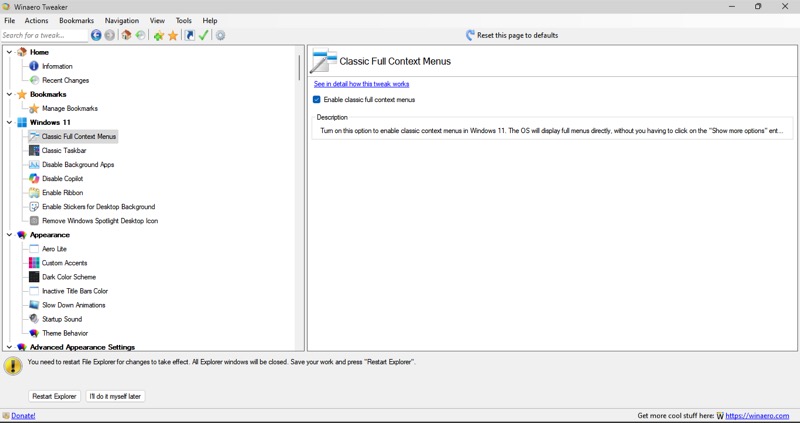Screen dimensions: 800x423
Task: Click the Startup Sound icon
Action: click(34, 319)
